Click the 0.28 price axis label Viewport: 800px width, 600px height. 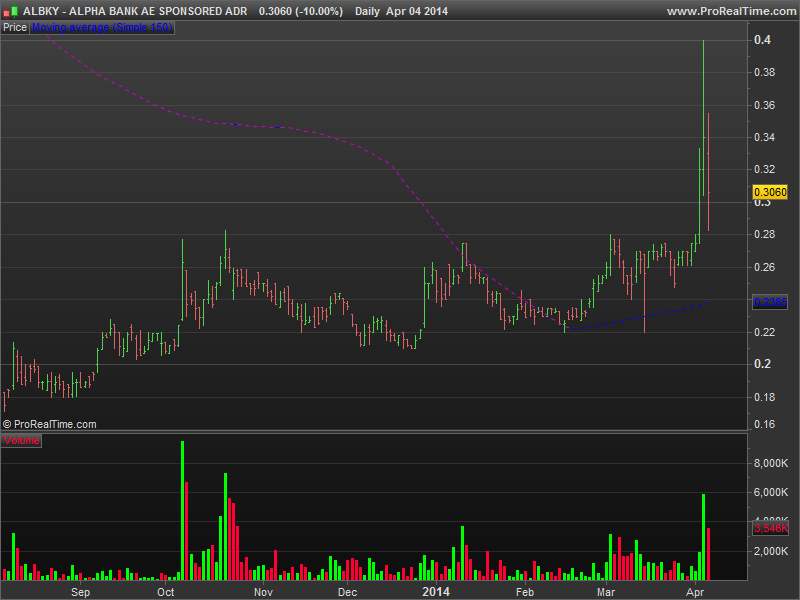764,234
